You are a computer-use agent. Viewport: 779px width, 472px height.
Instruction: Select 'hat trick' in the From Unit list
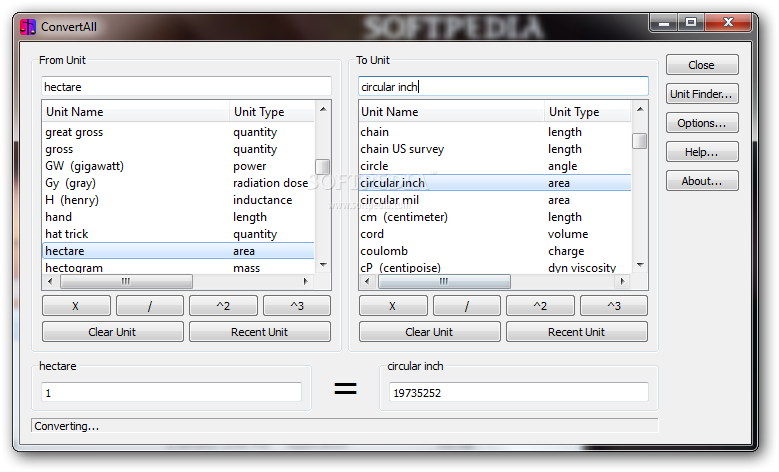[178, 234]
